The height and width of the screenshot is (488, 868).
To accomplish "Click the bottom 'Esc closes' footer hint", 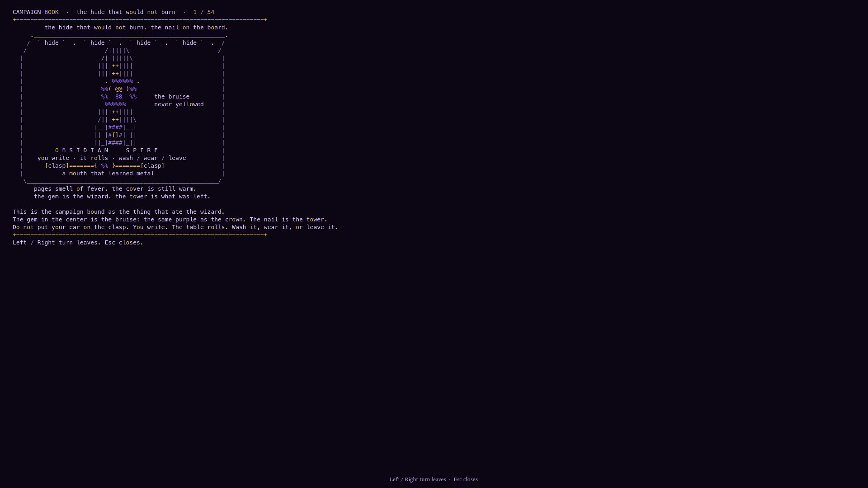I will pyautogui.click(x=466, y=479).
